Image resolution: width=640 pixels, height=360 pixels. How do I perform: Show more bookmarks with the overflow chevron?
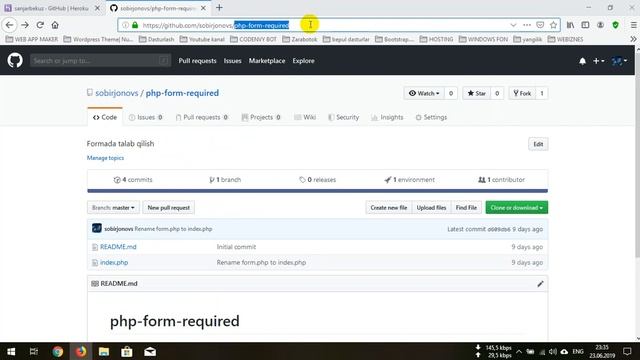point(633,39)
